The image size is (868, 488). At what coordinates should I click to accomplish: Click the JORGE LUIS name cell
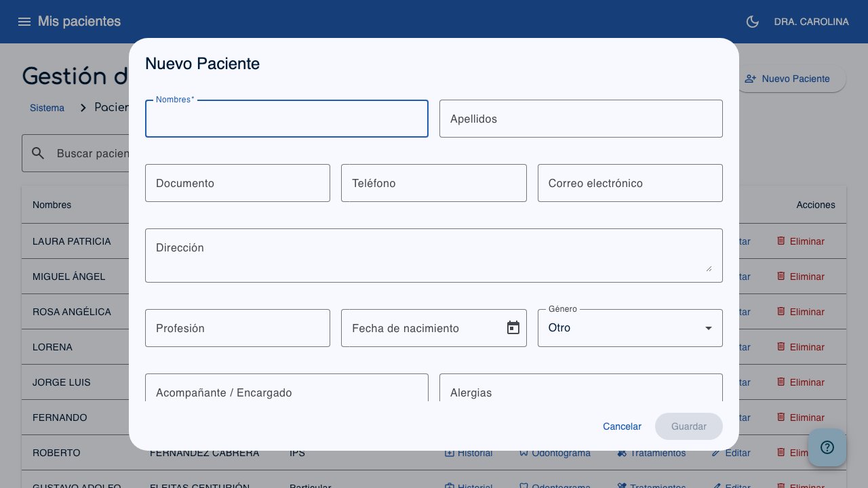tap(62, 382)
